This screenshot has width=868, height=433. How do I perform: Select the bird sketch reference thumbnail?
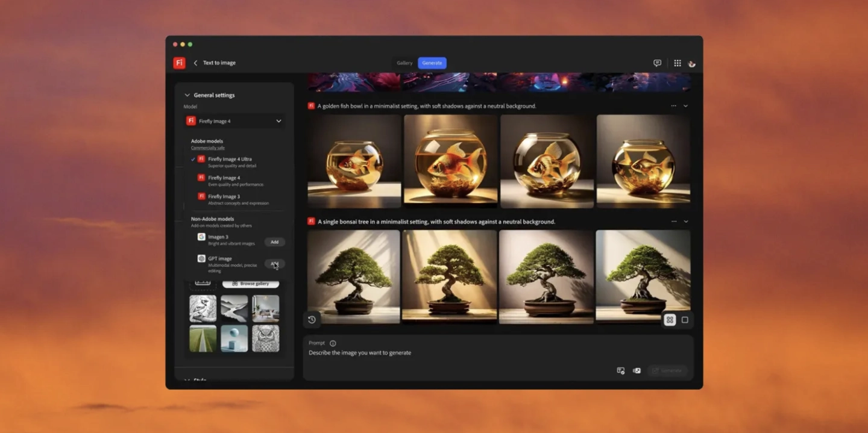pyautogui.click(x=203, y=308)
